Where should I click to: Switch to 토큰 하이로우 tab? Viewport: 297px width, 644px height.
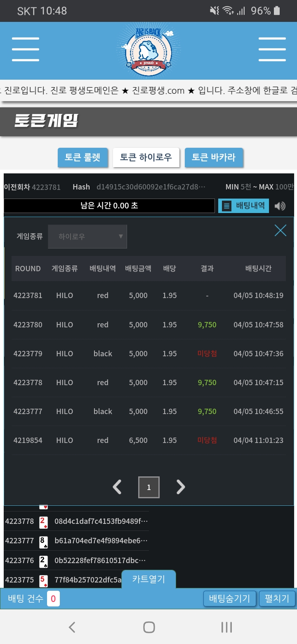tap(146, 157)
